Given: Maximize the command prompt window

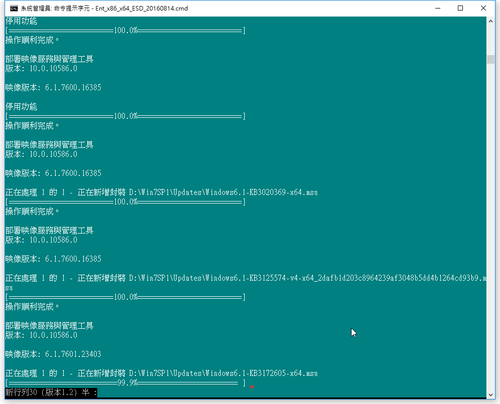Looking at the screenshot, I should point(460,8).
